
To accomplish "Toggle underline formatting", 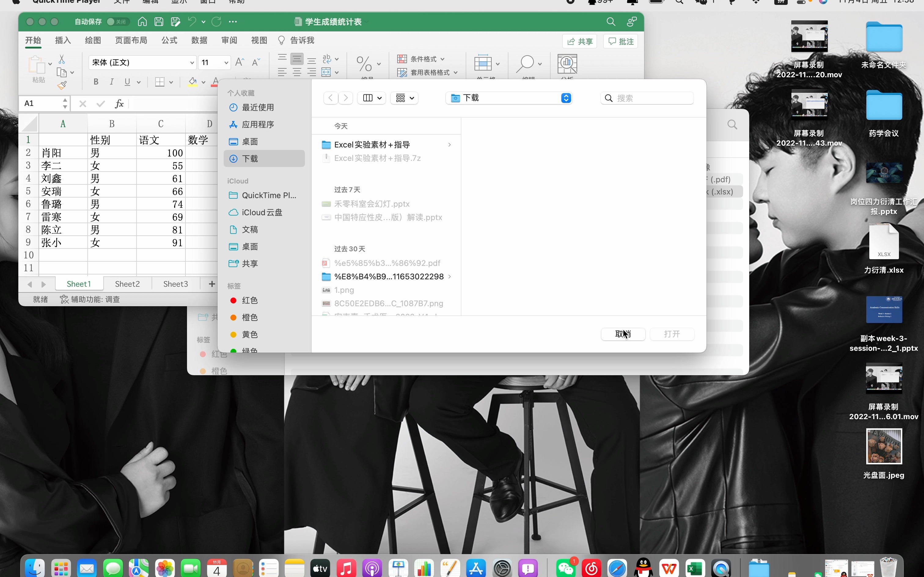I will click(x=127, y=82).
